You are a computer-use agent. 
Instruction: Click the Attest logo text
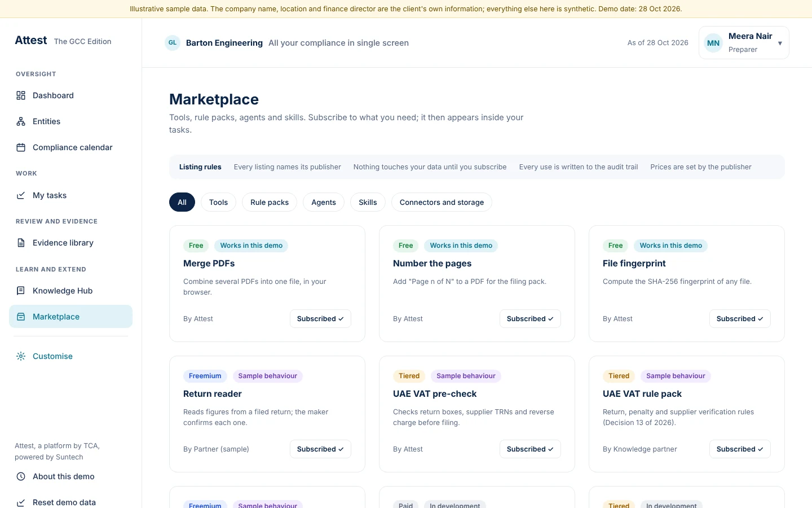(x=31, y=41)
